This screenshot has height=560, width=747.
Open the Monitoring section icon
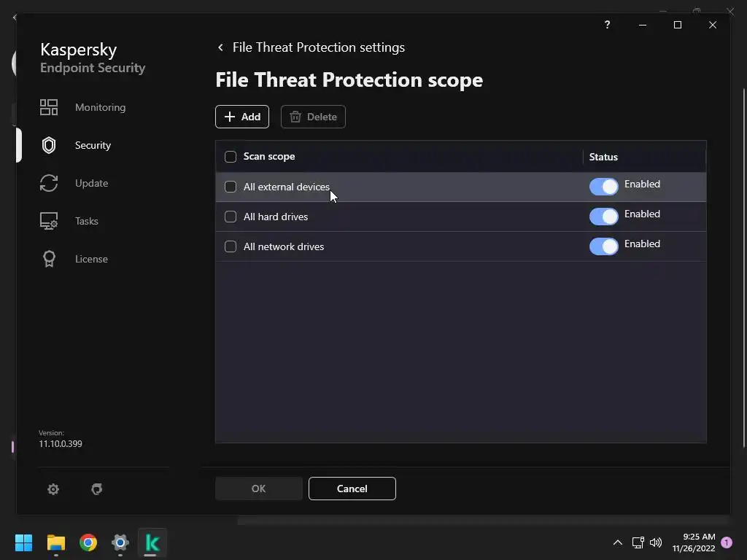[x=49, y=107]
